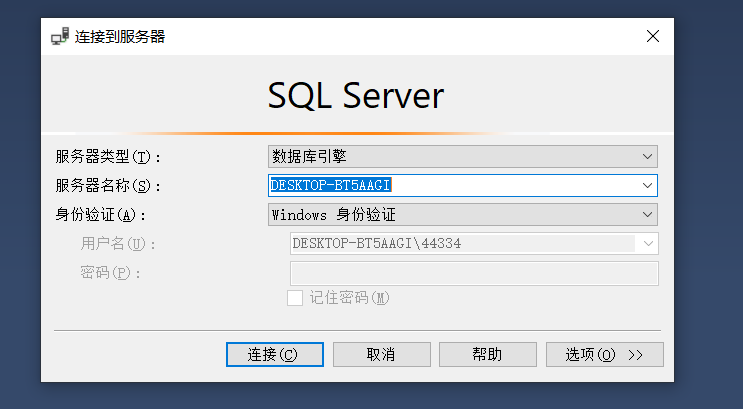Click the 连接到服务器 title text
Viewport: 743px width, 409px height.
coord(120,36)
